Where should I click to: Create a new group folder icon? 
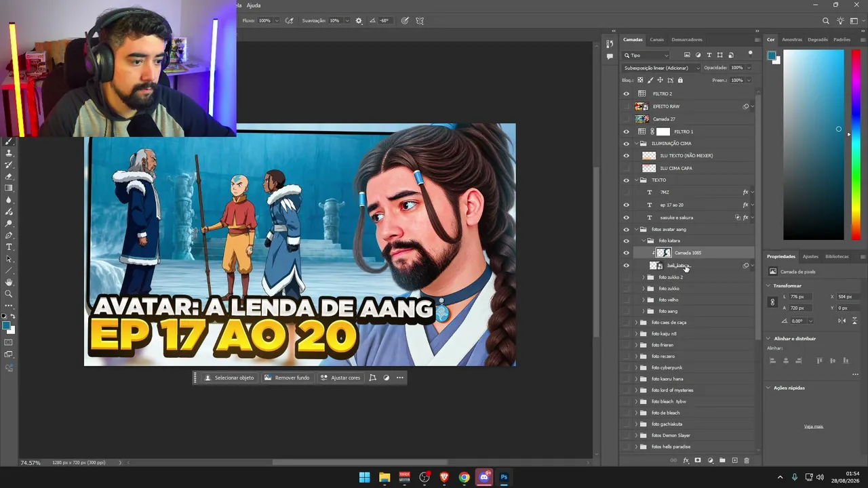pos(722,461)
